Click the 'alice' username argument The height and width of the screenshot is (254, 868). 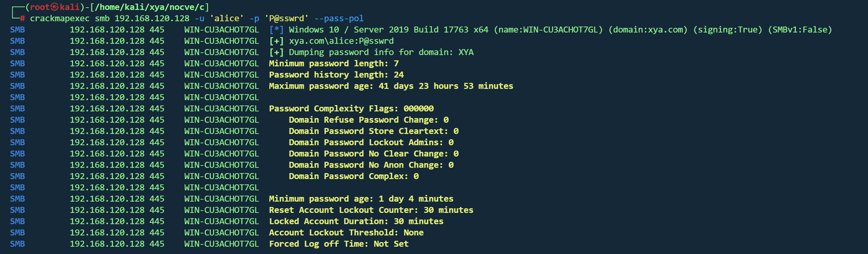[226, 19]
